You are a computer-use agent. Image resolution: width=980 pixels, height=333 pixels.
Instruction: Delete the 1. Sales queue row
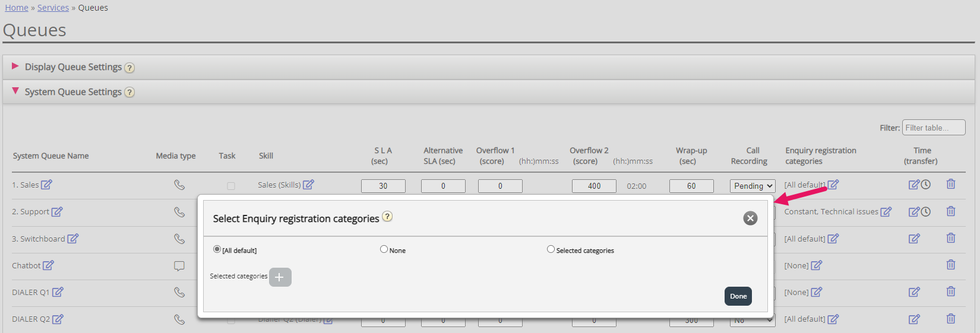tap(950, 185)
